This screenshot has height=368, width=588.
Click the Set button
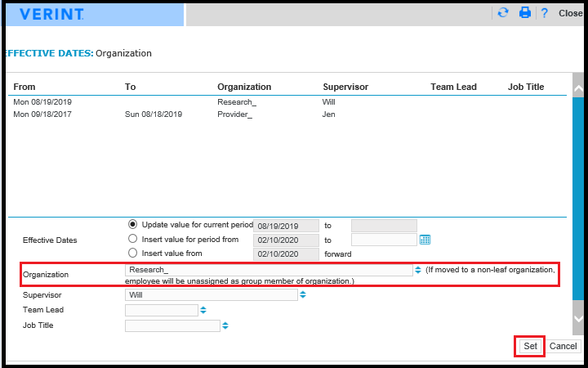tap(530, 346)
